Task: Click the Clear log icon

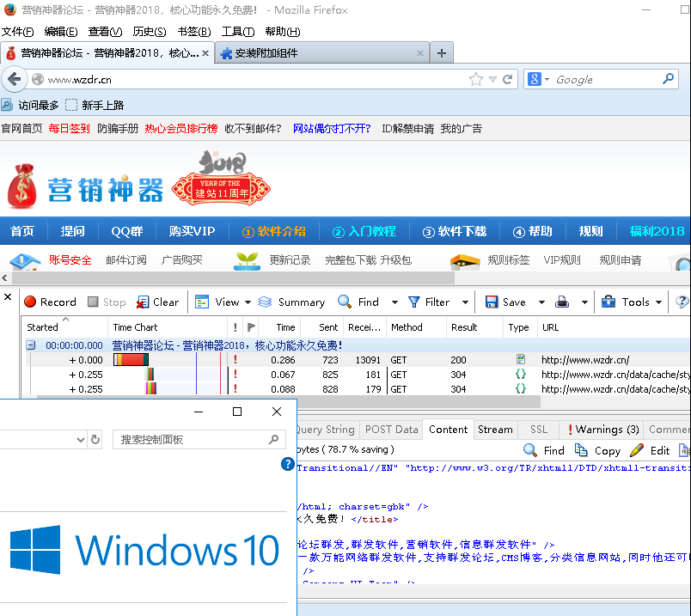Action: click(143, 302)
